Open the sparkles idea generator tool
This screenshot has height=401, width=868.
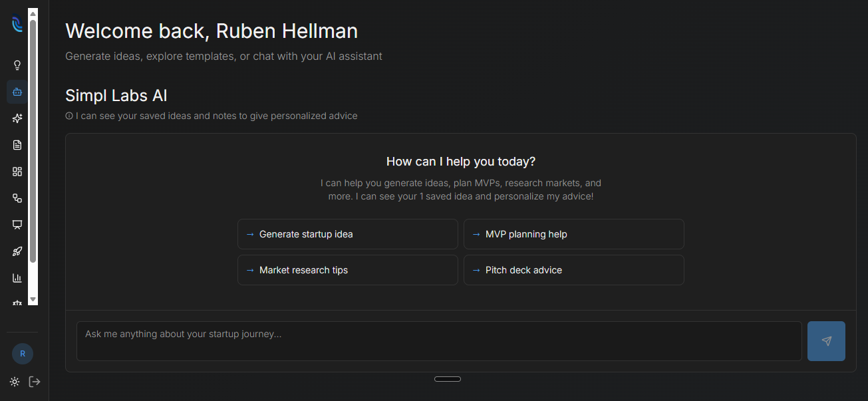pos(17,118)
